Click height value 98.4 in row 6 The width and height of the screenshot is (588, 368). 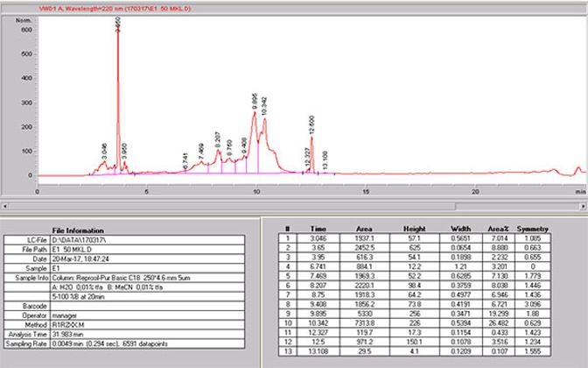point(415,286)
